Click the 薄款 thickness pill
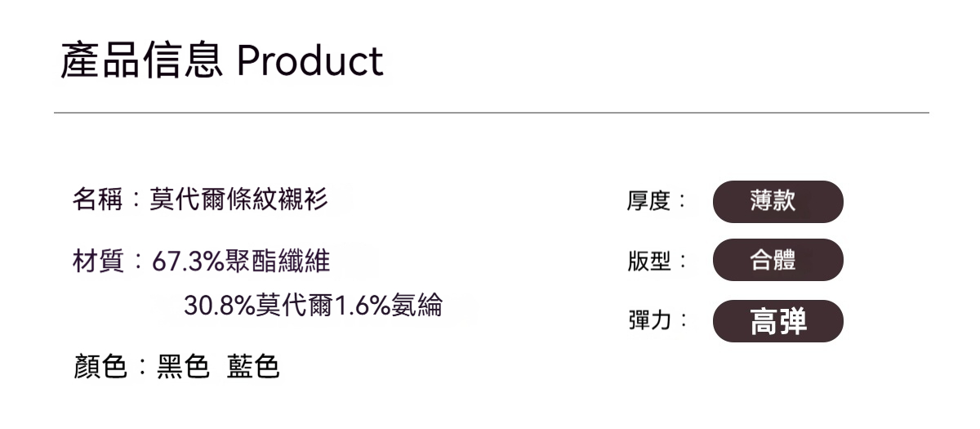Viewport: 980px width, 429px height. click(777, 201)
